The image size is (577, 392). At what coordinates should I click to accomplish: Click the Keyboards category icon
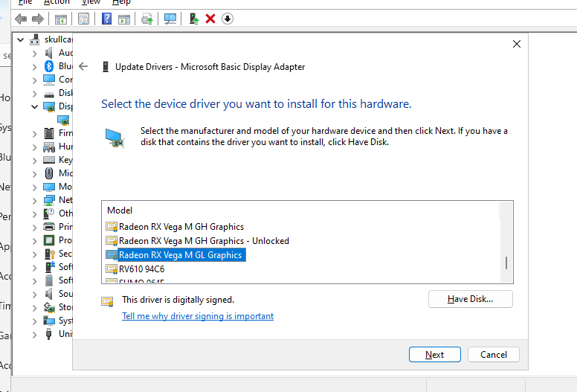click(49, 160)
